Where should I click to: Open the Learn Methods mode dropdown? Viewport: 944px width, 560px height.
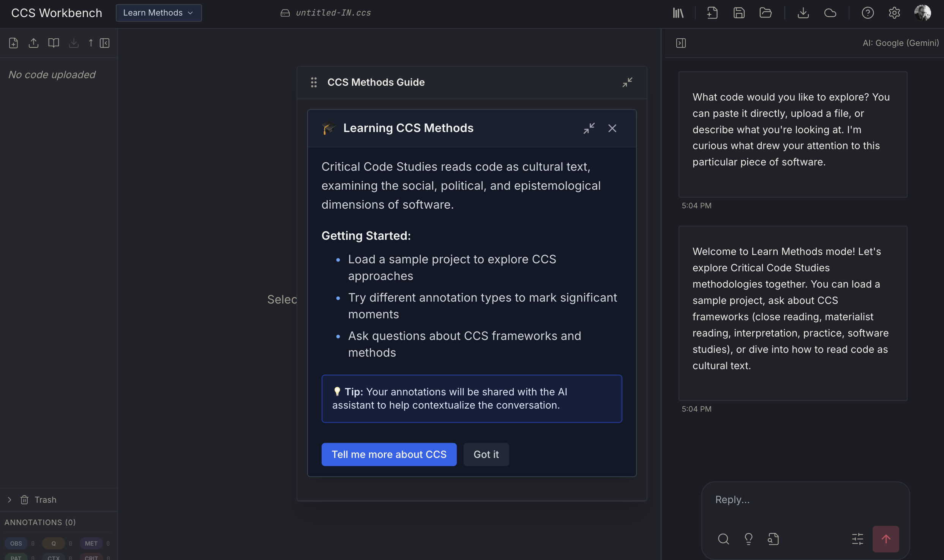158,13
